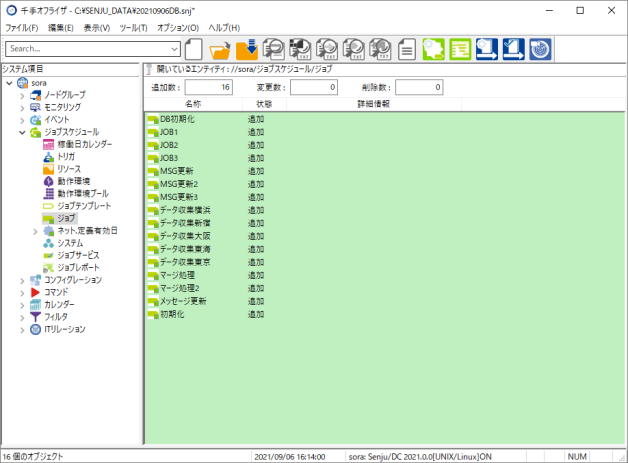Open the Search combo box dropdown arrow

[174, 49]
